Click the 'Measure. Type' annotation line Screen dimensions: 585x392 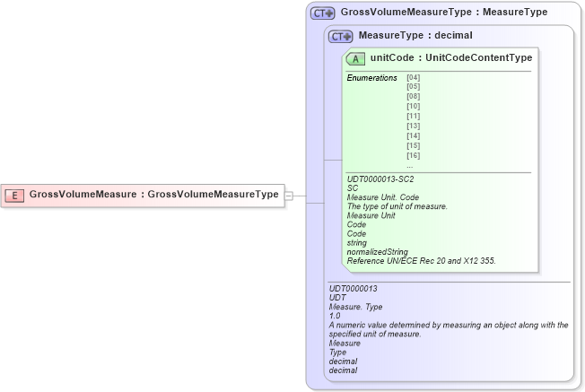click(x=355, y=307)
